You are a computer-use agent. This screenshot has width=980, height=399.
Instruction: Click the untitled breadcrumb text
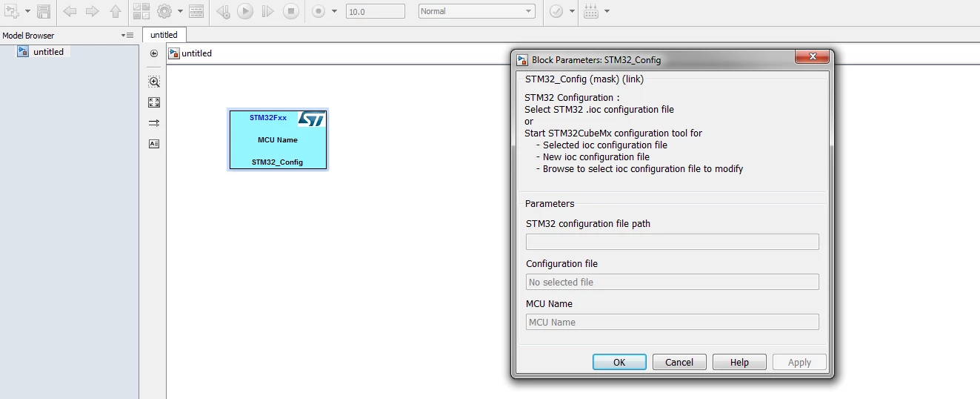click(x=197, y=53)
